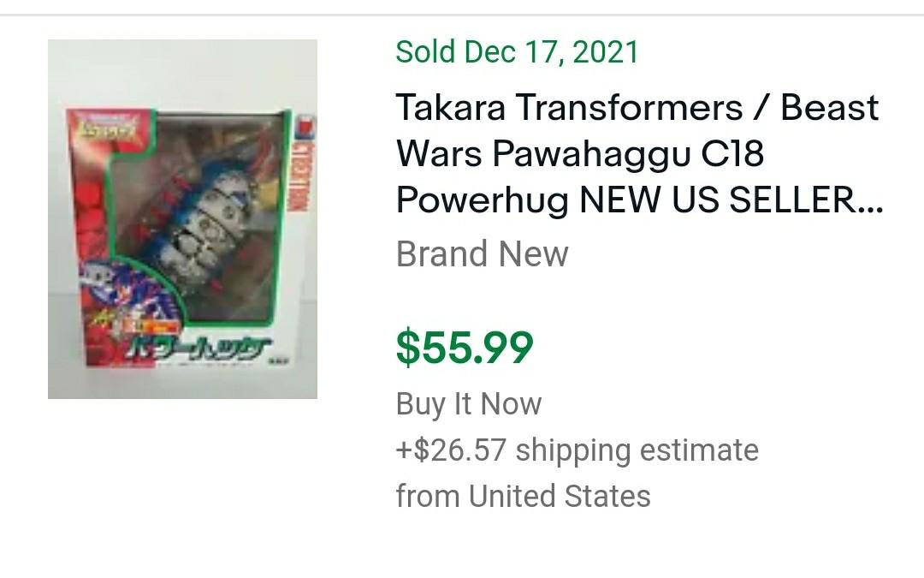Click the "+$26.57 shipping estimate" text
The width and height of the screenshot is (924, 578).
click(576, 450)
